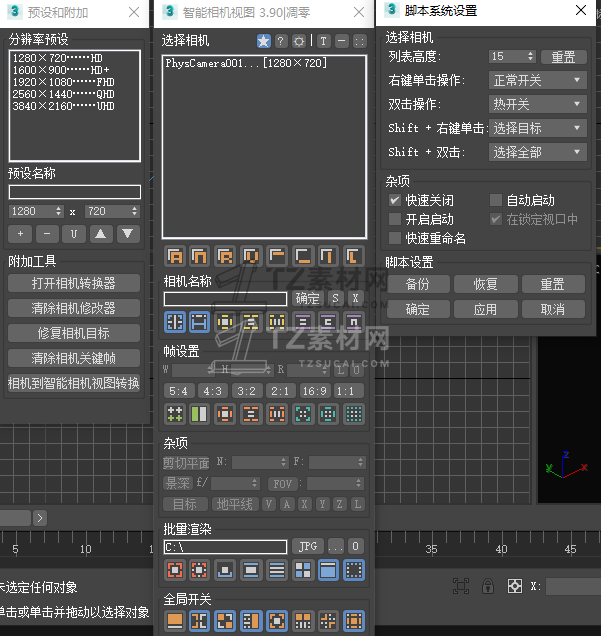Click the up triangle preset button
Screen dimensions: 601x636
click(x=101, y=234)
